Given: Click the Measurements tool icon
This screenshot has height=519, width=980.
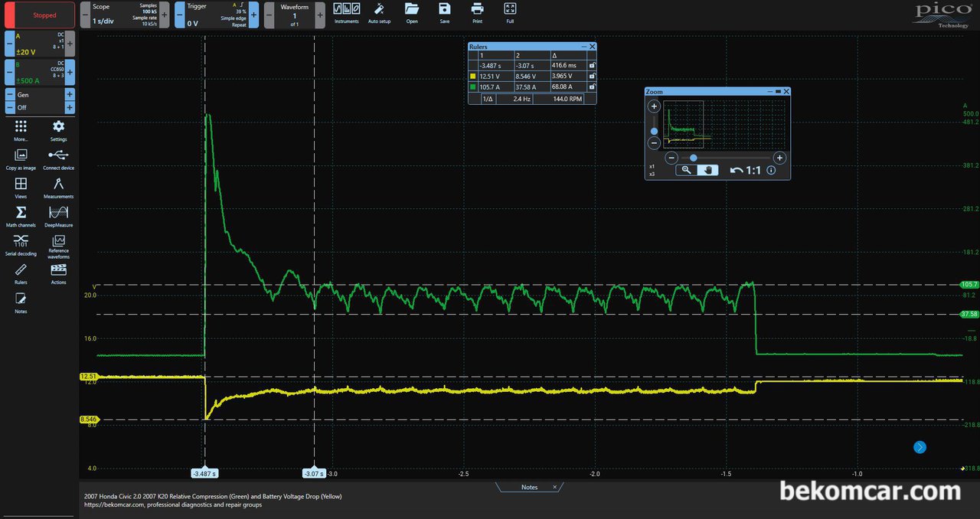Looking at the screenshot, I should pyautogui.click(x=58, y=187).
